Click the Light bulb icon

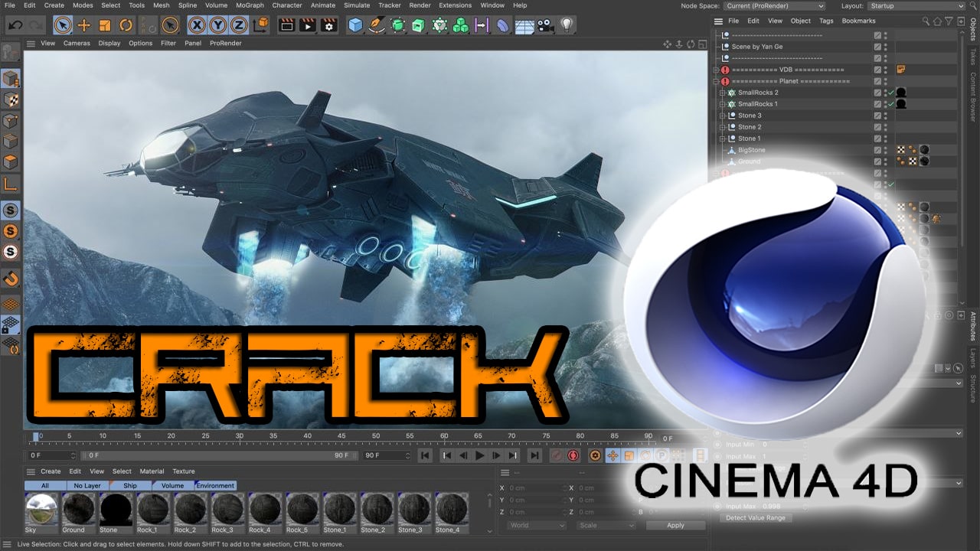[566, 25]
